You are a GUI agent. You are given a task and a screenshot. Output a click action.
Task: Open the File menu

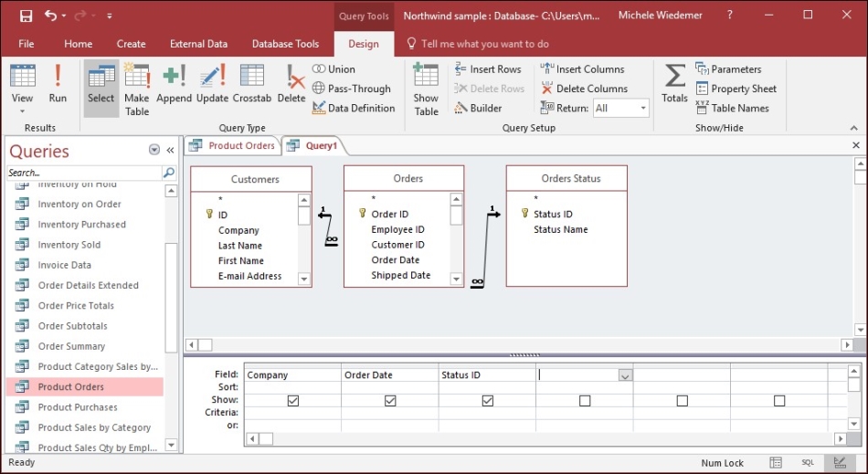point(26,44)
